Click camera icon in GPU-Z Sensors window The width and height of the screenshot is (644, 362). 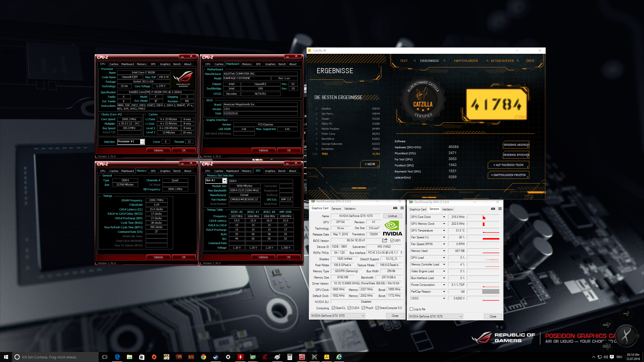(x=493, y=209)
